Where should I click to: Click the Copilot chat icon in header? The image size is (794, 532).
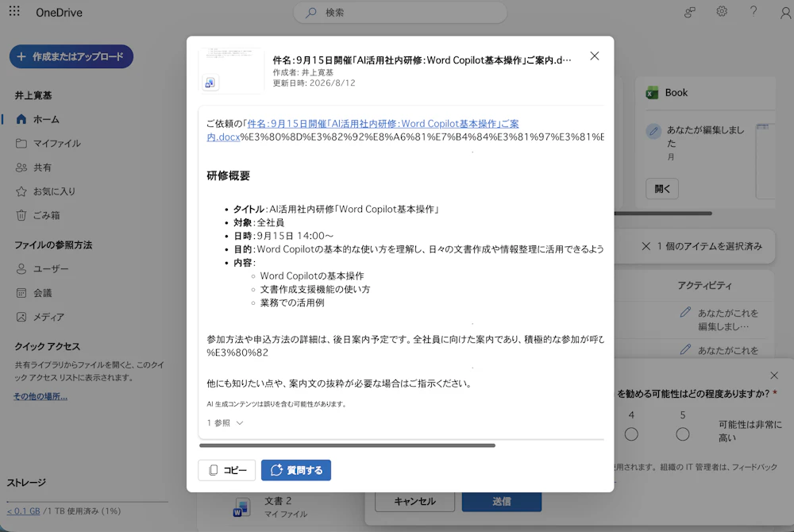click(x=690, y=13)
